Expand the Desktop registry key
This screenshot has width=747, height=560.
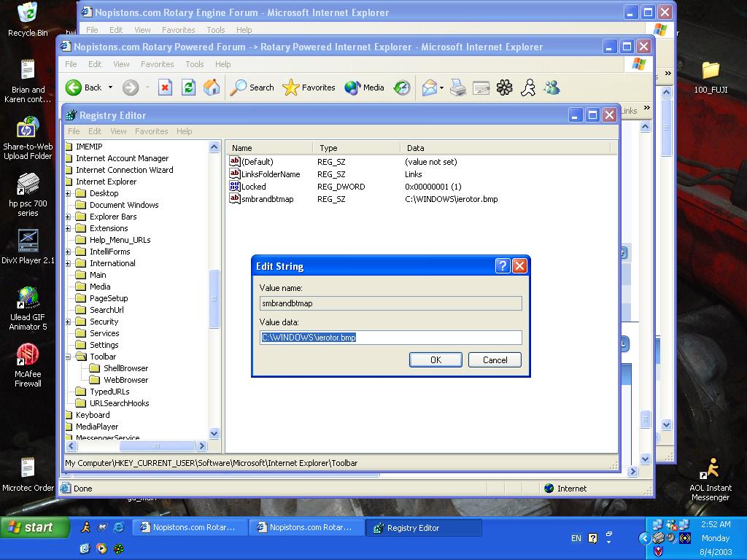tap(68, 193)
